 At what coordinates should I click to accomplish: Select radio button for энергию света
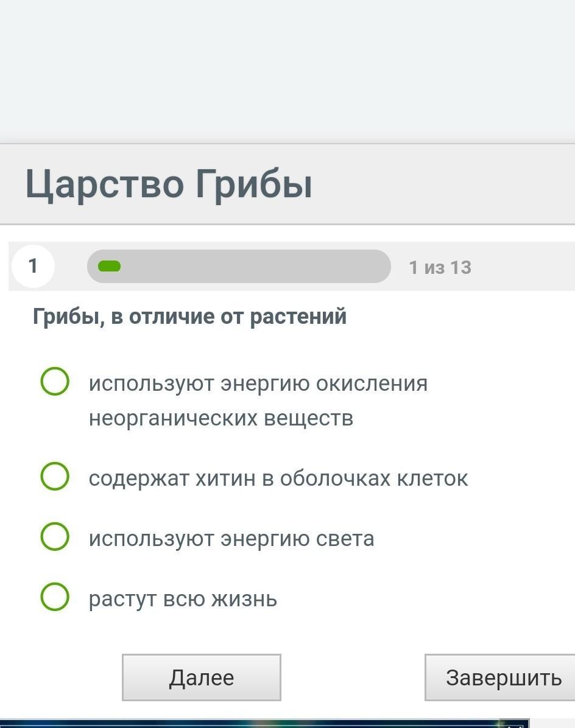point(55,536)
